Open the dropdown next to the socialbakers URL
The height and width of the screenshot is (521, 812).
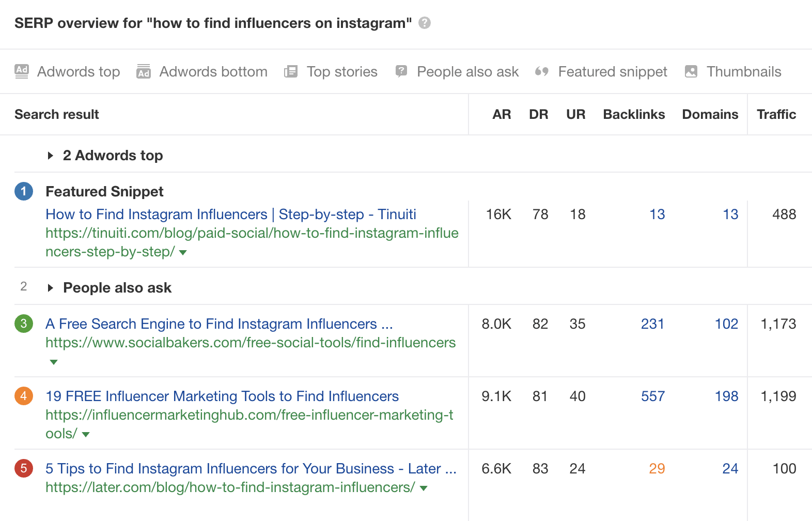(x=53, y=362)
